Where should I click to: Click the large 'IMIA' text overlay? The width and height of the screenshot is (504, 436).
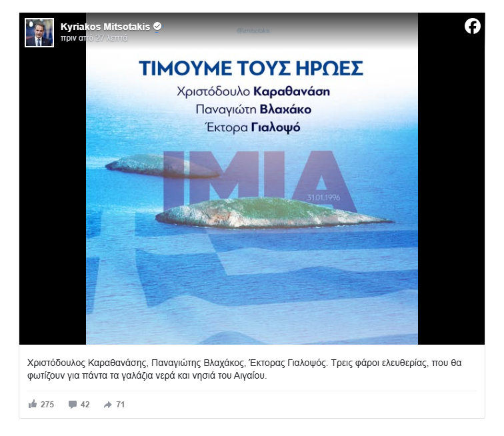coord(259,181)
